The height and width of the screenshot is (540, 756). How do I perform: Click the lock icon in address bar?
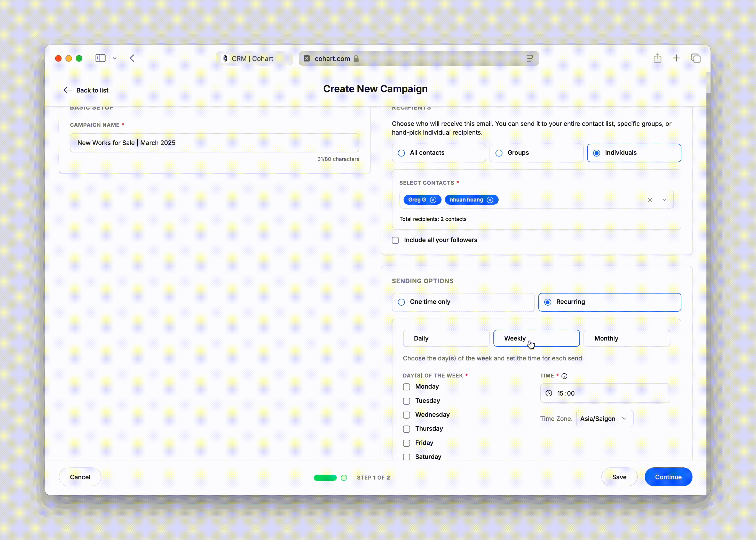coord(356,59)
